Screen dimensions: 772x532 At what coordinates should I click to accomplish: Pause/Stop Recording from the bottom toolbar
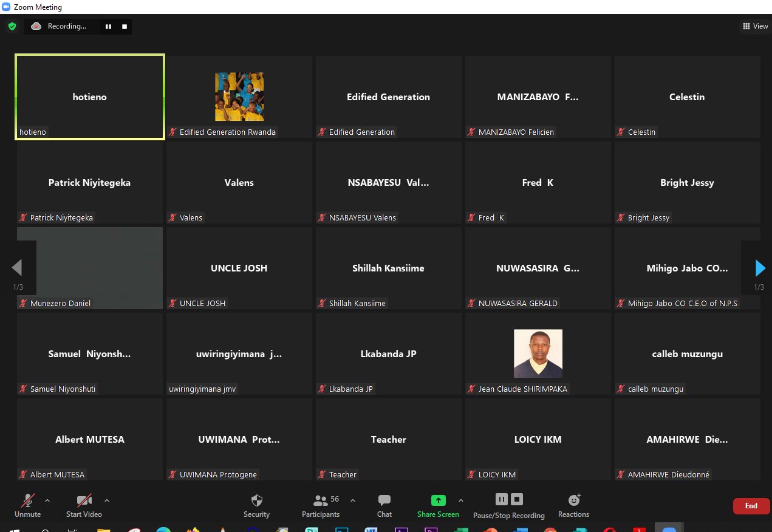click(508, 505)
